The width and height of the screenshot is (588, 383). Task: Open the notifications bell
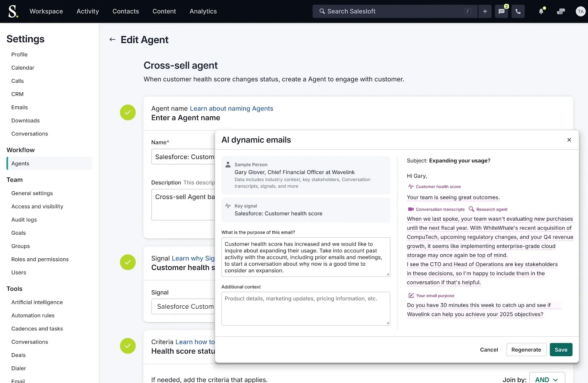541,11
